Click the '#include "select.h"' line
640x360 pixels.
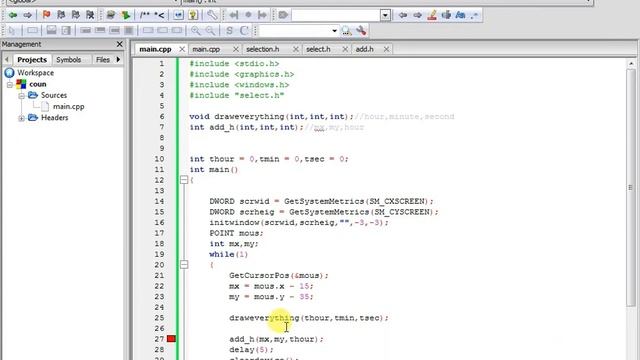[x=237, y=95]
